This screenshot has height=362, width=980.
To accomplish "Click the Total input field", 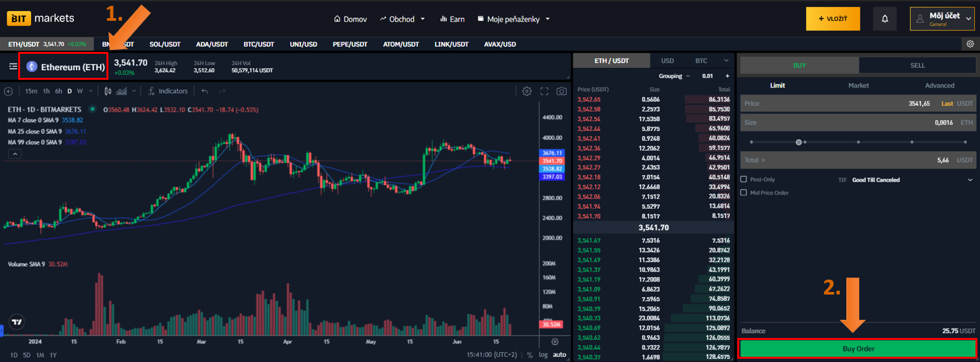I will pos(858,160).
